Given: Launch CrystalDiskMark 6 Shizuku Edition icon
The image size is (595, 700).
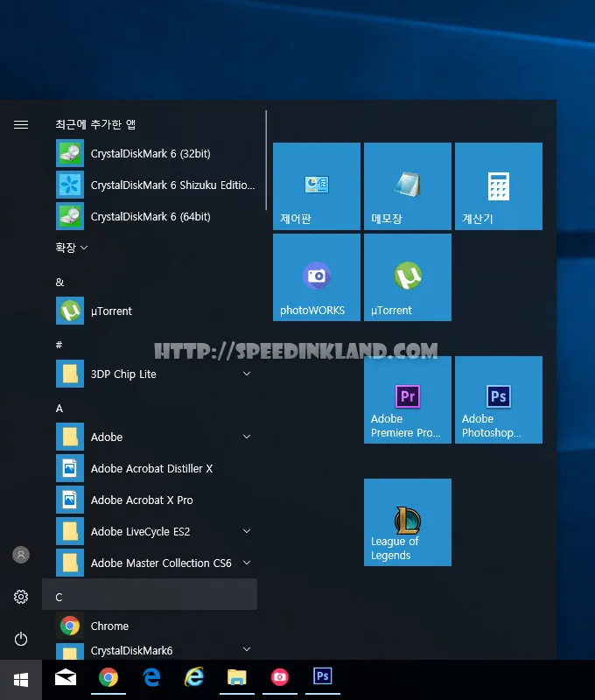Looking at the screenshot, I should [70, 185].
